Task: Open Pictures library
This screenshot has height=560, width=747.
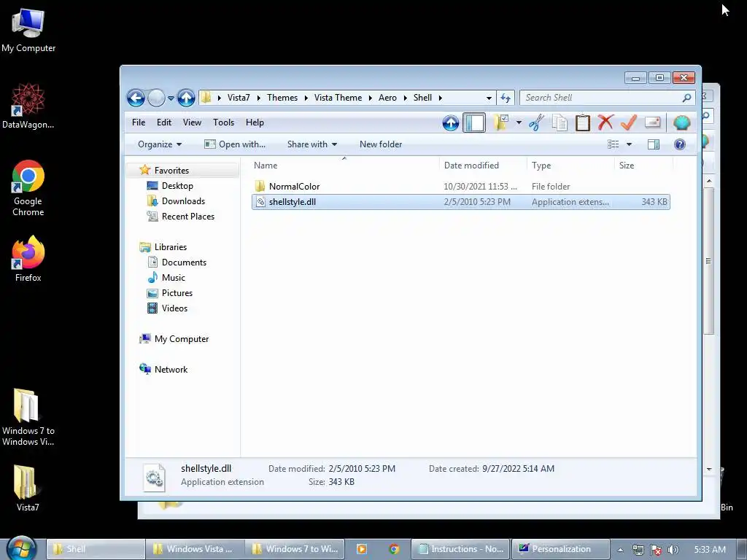Action: coord(177,293)
